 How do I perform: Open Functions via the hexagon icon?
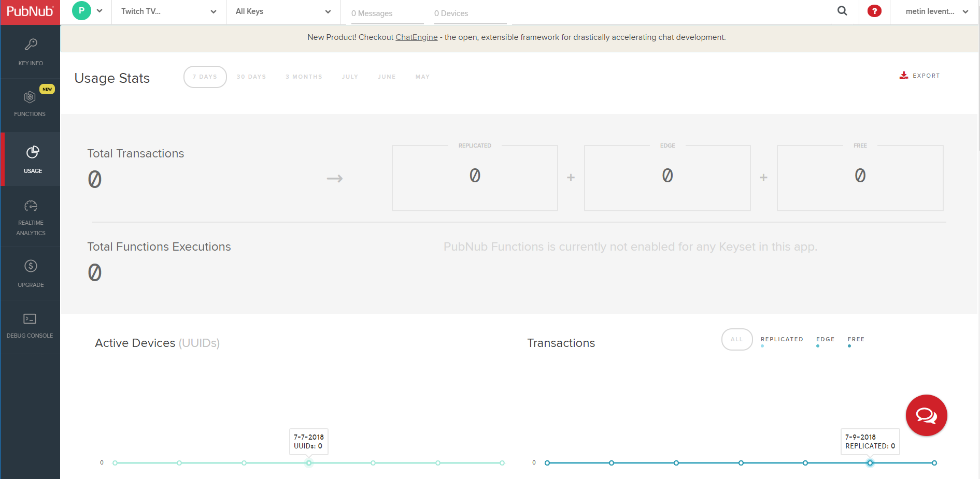(x=30, y=97)
